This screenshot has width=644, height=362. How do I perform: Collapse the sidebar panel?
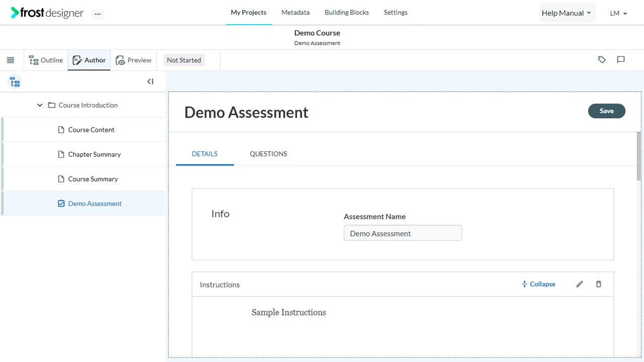[150, 81]
